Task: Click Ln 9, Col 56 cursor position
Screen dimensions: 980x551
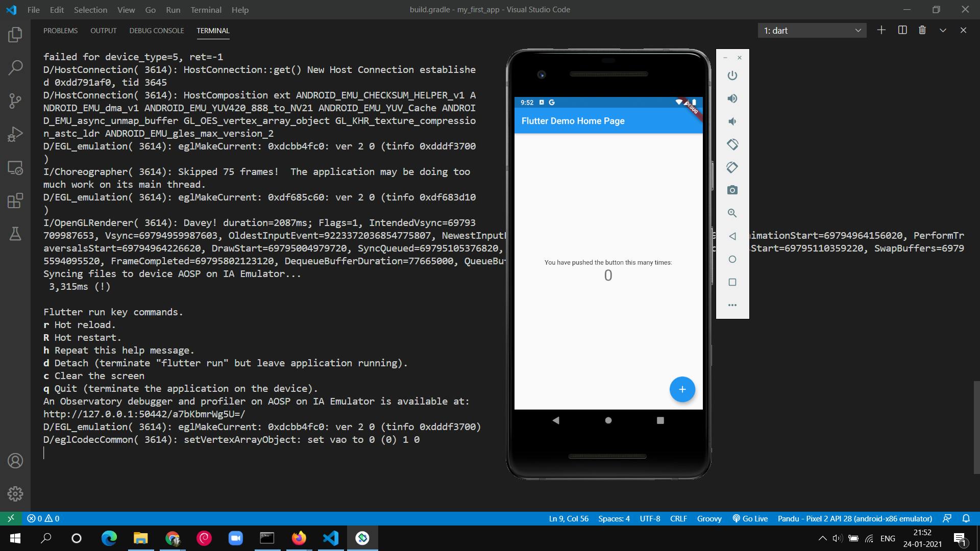Action: click(569, 518)
